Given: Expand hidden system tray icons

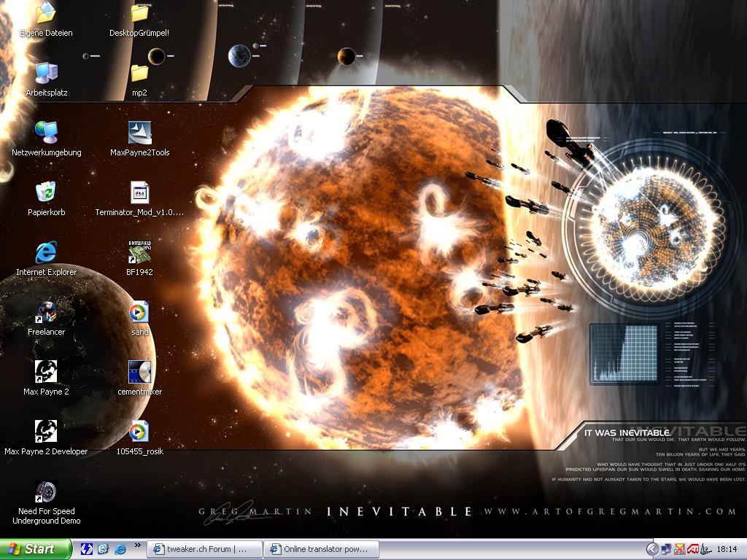Looking at the screenshot, I should [x=652, y=549].
